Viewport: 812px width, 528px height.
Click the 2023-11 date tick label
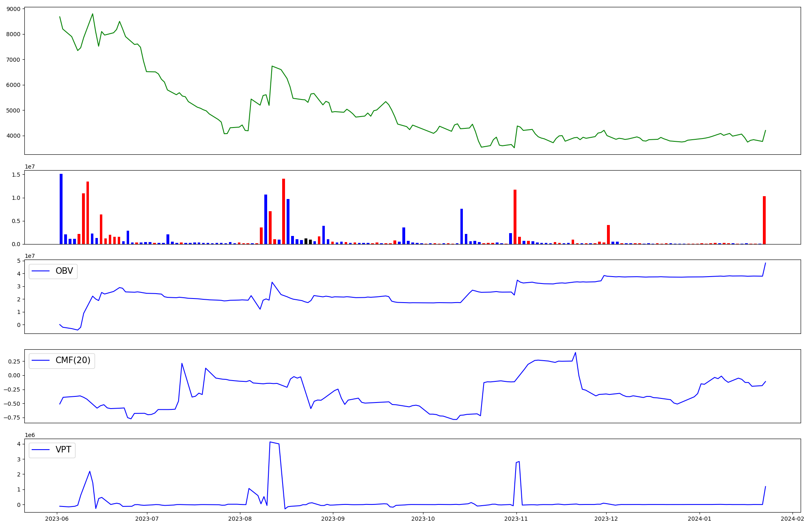(x=516, y=519)
